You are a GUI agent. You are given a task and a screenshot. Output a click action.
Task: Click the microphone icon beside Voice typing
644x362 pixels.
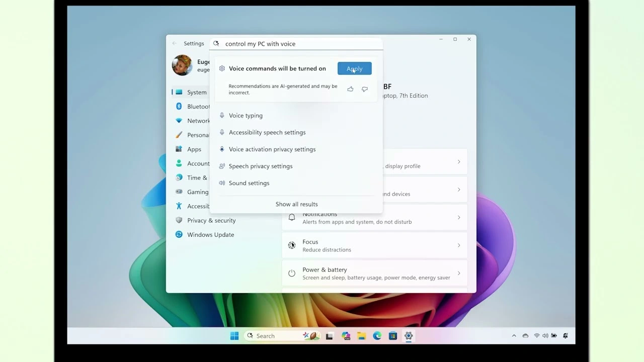(x=222, y=115)
